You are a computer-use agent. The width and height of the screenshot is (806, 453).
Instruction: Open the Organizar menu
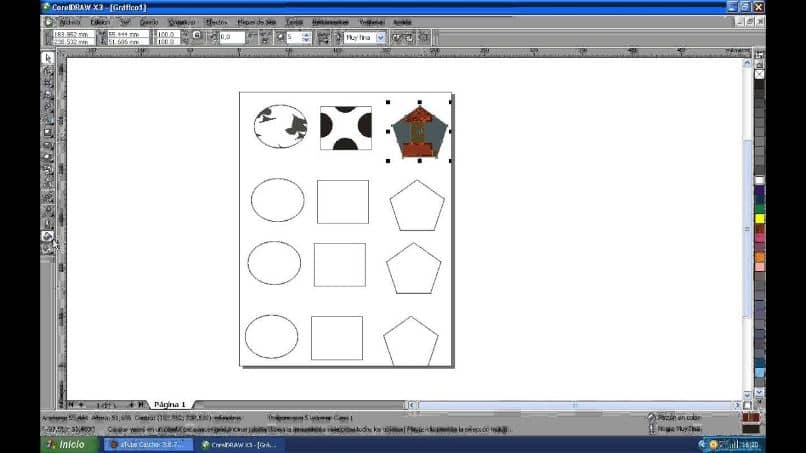point(181,22)
